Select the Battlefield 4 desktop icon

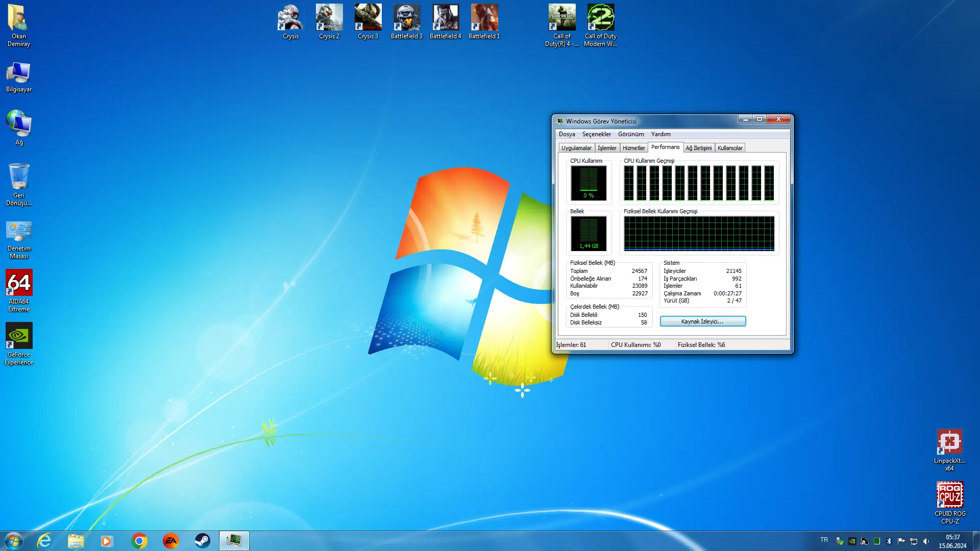click(x=446, y=22)
